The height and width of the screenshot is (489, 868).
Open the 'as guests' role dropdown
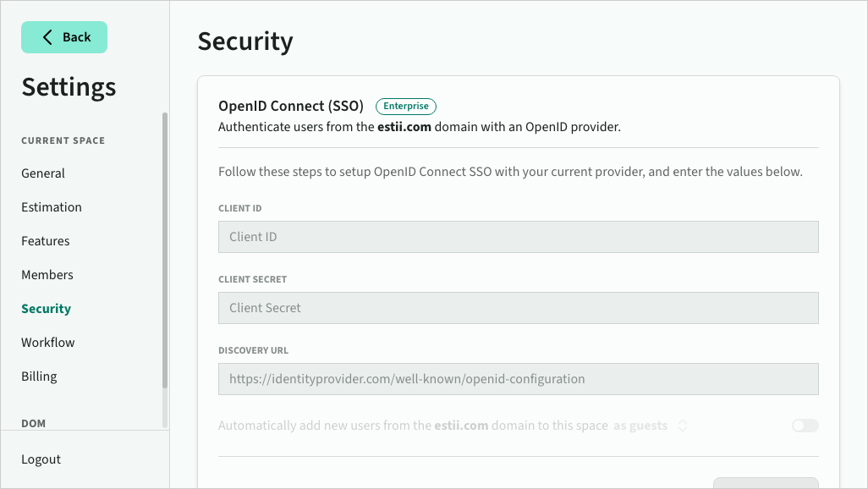(x=641, y=426)
